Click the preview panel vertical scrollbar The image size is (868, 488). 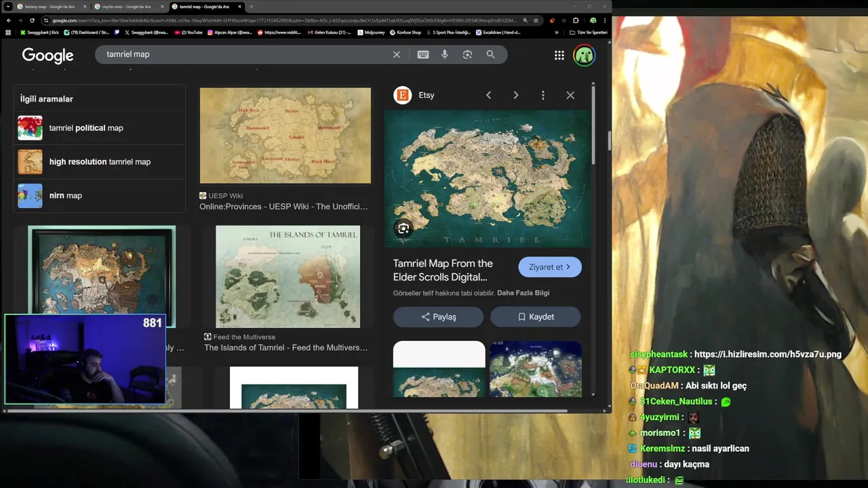point(593,125)
